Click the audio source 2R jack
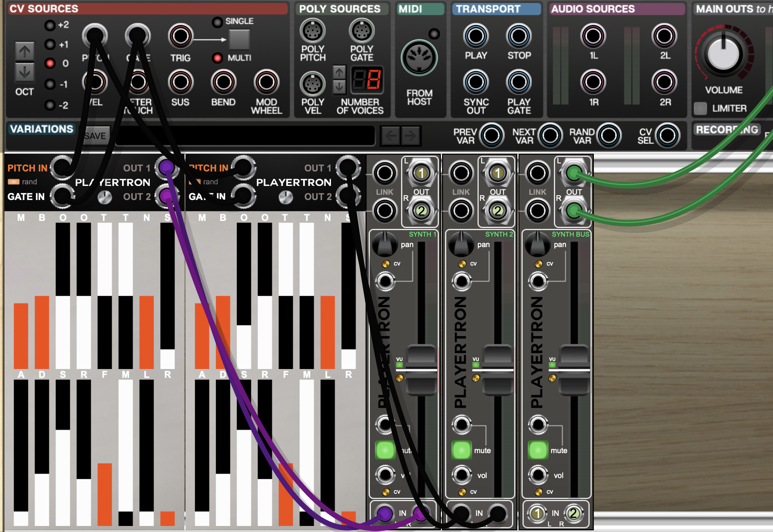This screenshot has height=532, width=773. click(x=664, y=82)
